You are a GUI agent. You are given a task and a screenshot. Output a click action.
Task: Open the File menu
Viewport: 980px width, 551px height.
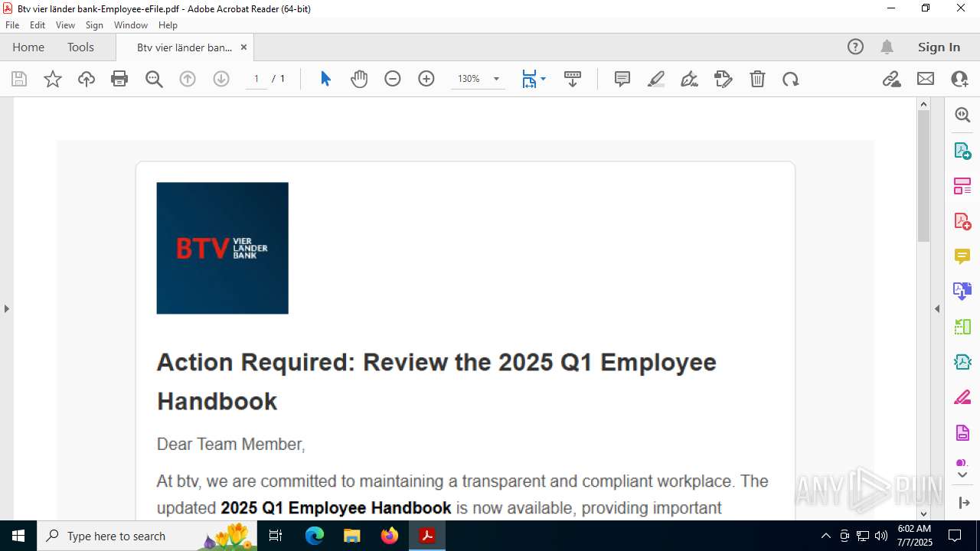[12, 25]
